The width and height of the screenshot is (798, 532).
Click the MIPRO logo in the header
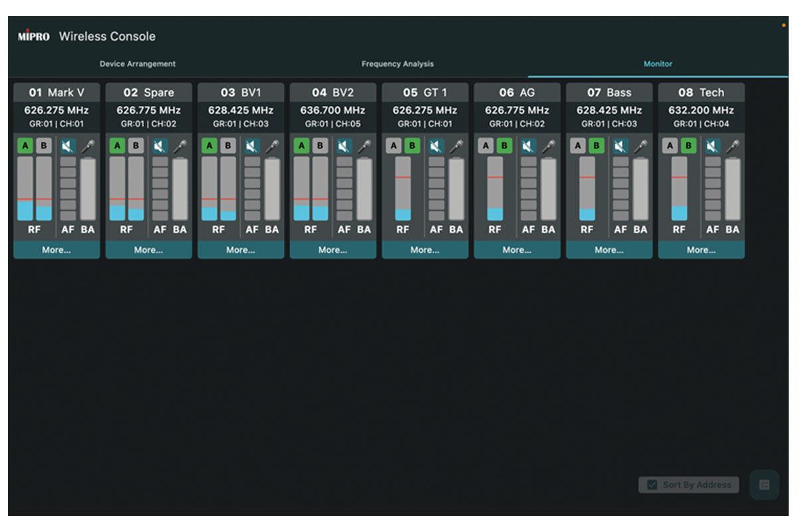[x=33, y=37]
